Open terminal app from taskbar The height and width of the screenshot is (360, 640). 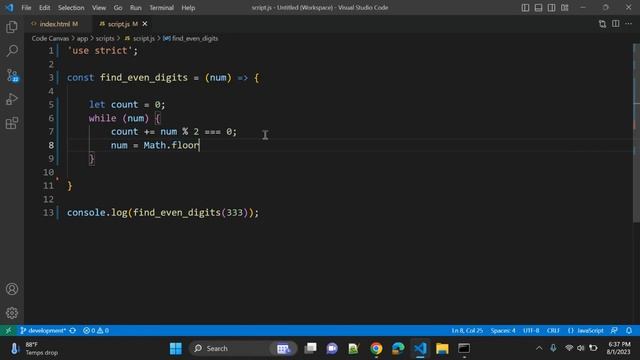(464, 348)
